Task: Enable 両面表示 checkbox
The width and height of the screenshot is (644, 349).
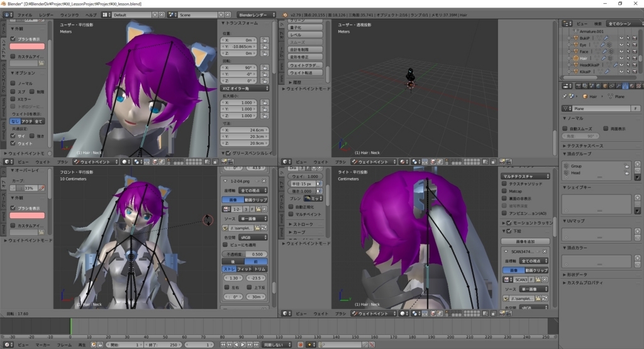Action: pyautogui.click(x=606, y=128)
